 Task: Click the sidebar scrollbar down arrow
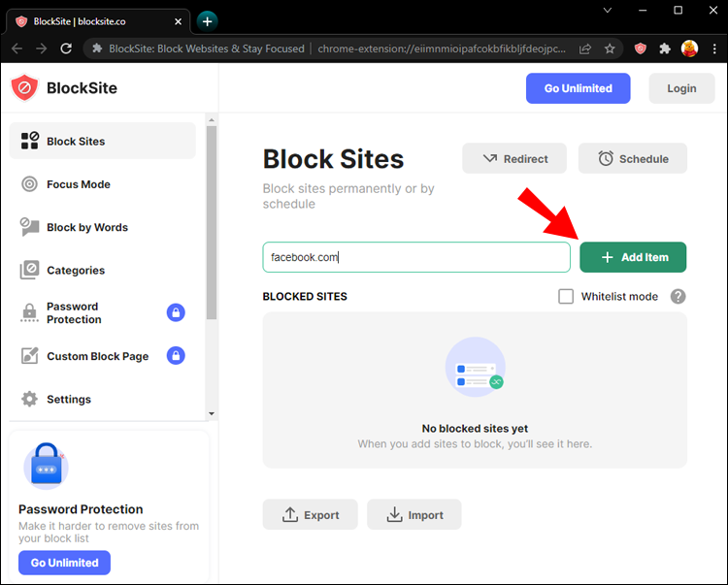pyautogui.click(x=212, y=413)
